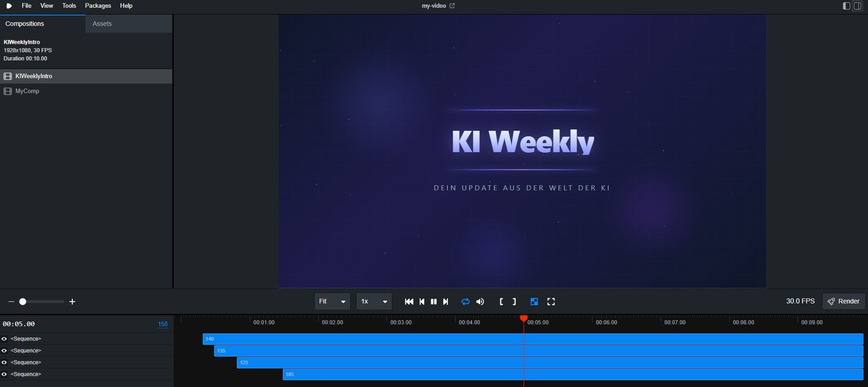Viewport: 868px width, 387px height.
Task: Open the 1x playback speed dropdown
Action: click(x=374, y=302)
